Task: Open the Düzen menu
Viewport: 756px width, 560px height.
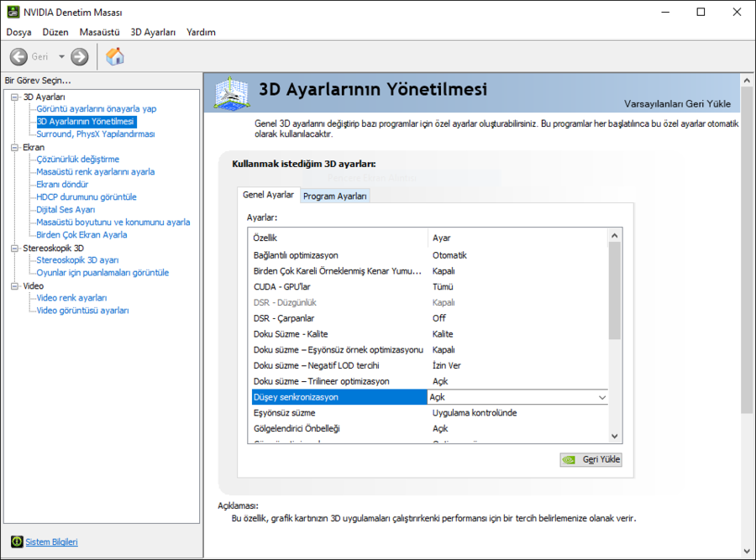Action: click(55, 32)
